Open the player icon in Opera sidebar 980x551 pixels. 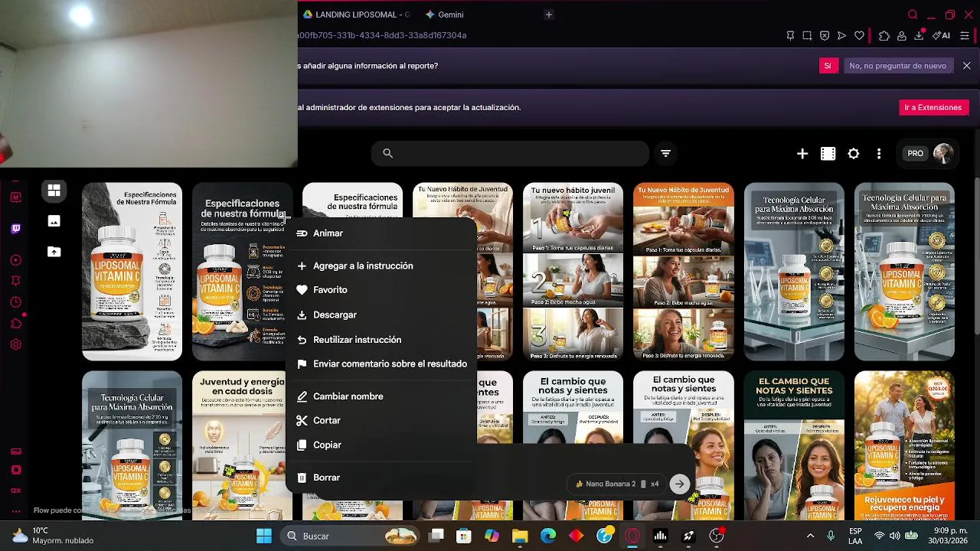[16, 260]
